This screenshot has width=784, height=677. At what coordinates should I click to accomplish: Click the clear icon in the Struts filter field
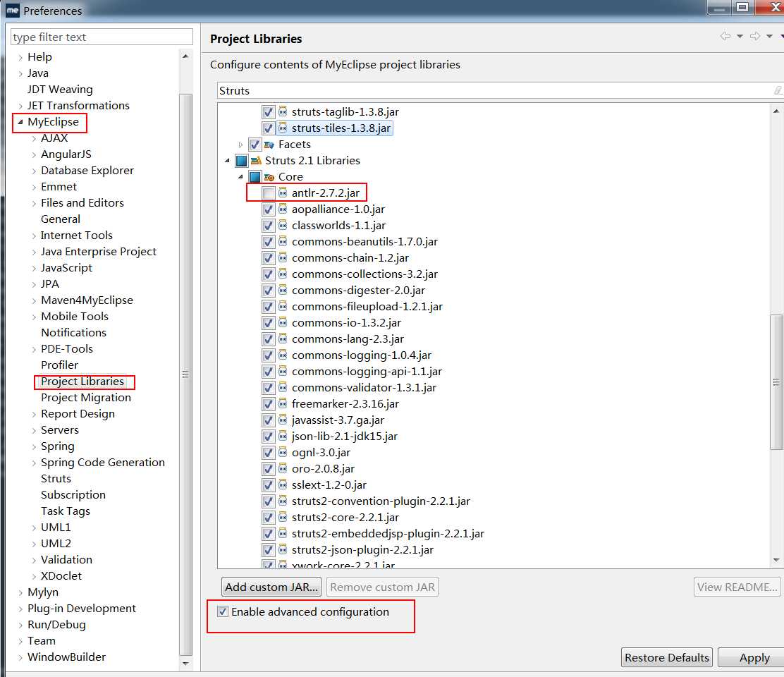[x=778, y=90]
